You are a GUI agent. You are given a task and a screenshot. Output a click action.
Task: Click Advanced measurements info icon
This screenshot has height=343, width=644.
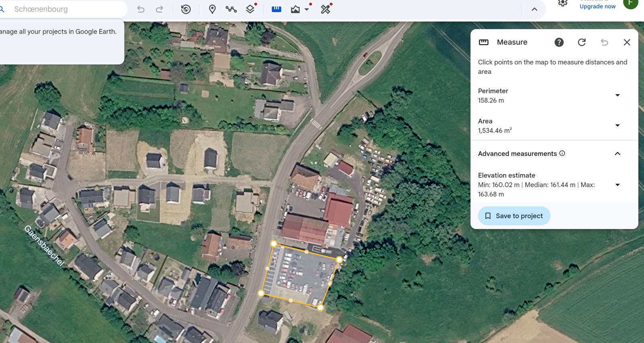(x=562, y=153)
